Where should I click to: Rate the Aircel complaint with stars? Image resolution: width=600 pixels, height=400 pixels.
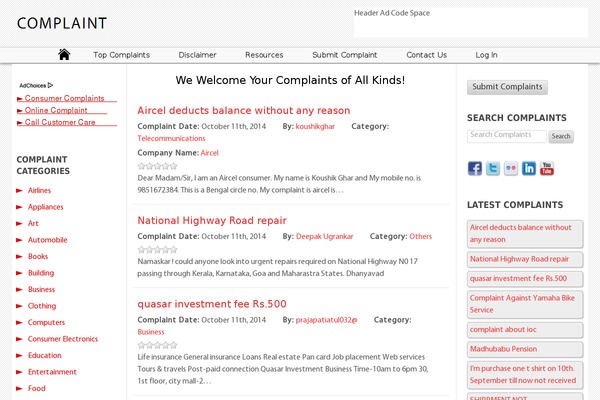coord(157,166)
